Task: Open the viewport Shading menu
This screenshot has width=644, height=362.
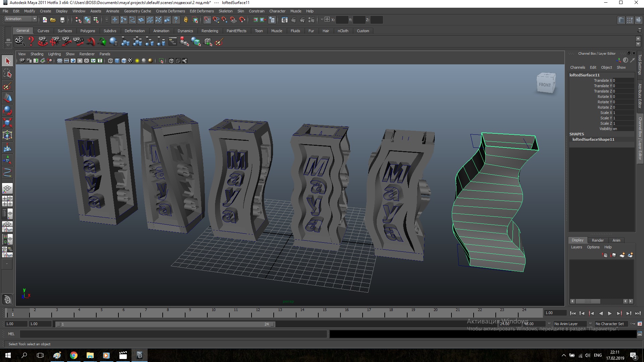Action: tap(37, 54)
